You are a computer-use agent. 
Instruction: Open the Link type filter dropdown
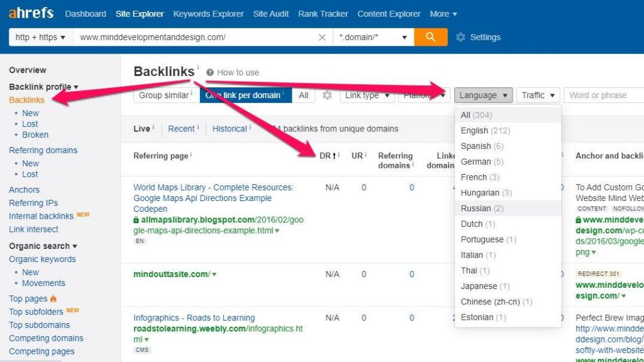367,96
